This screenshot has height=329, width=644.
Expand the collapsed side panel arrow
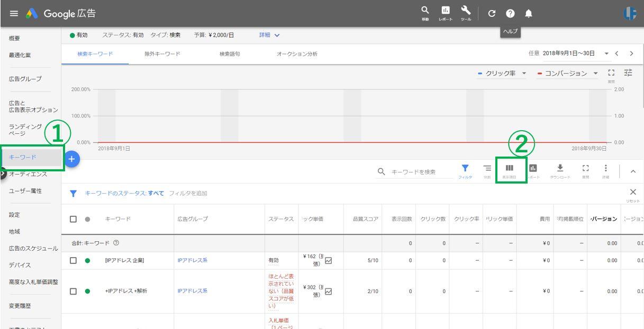point(2,172)
